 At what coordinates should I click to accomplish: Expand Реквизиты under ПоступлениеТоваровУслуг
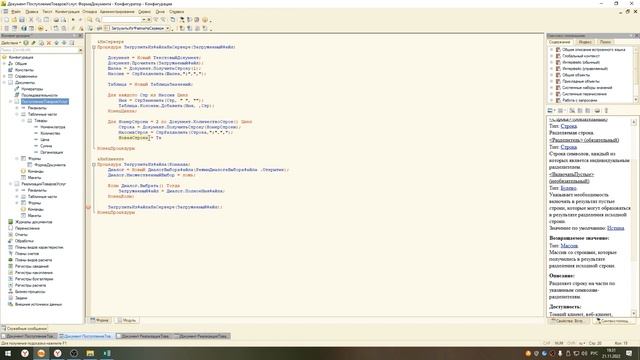pyautogui.click(x=17, y=108)
